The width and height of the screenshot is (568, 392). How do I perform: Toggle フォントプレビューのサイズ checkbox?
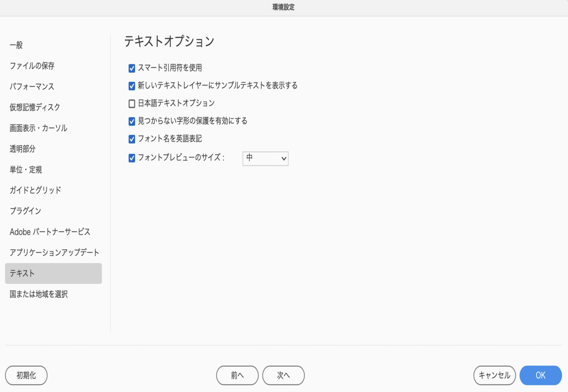point(132,158)
